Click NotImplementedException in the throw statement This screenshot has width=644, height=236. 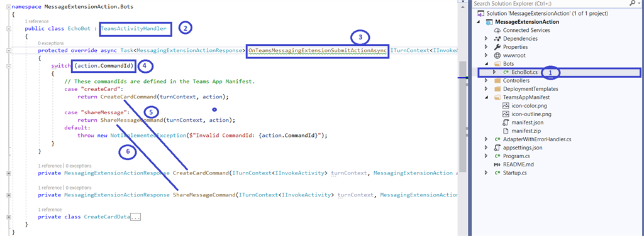coord(148,135)
